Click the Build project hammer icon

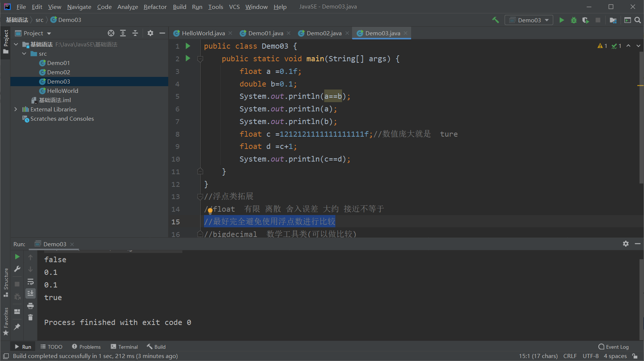[x=495, y=20]
